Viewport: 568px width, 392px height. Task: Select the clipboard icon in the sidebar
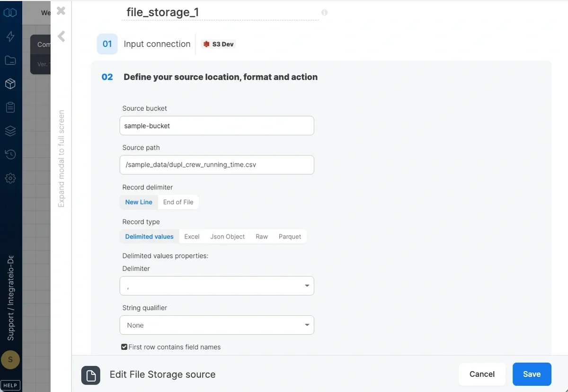point(10,107)
